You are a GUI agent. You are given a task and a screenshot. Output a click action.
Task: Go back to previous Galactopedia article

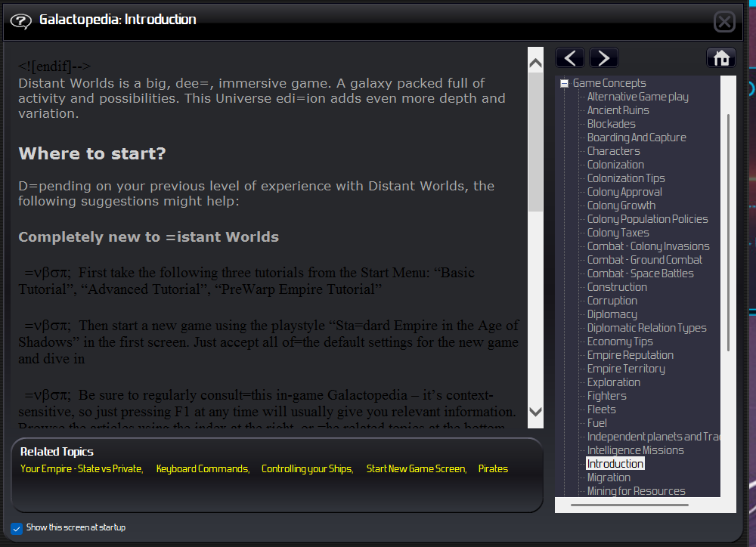pyautogui.click(x=570, y=58)
